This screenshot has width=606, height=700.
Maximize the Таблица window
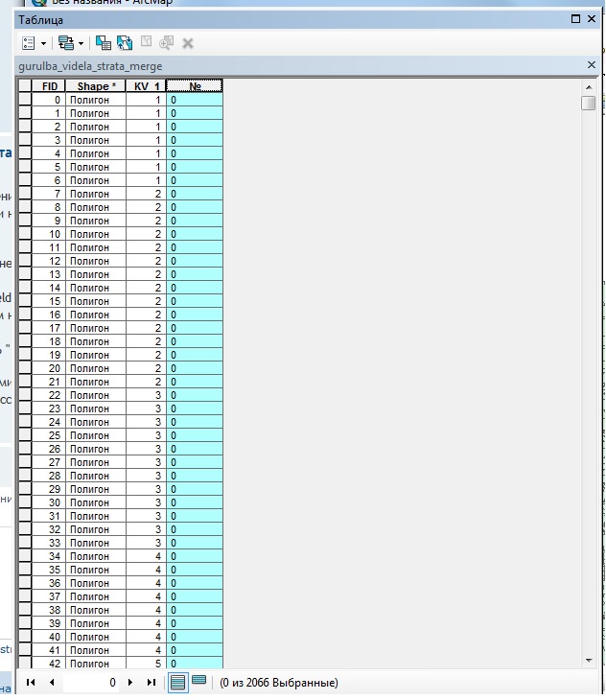tap(575, 19)
